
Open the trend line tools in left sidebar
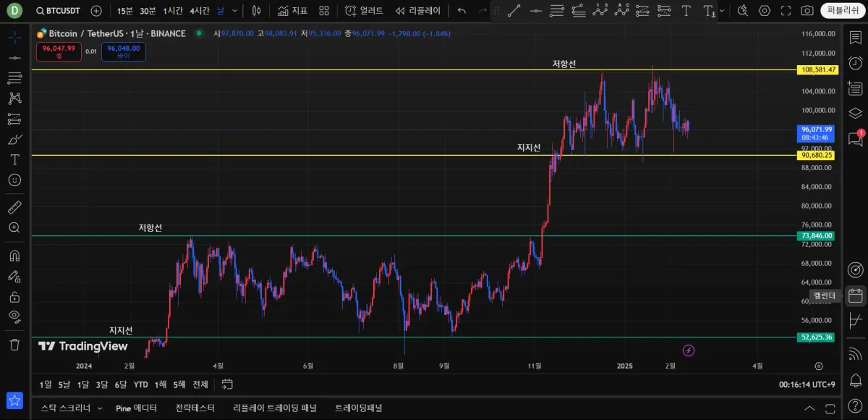pyautogui.click(x=14, y=57)
